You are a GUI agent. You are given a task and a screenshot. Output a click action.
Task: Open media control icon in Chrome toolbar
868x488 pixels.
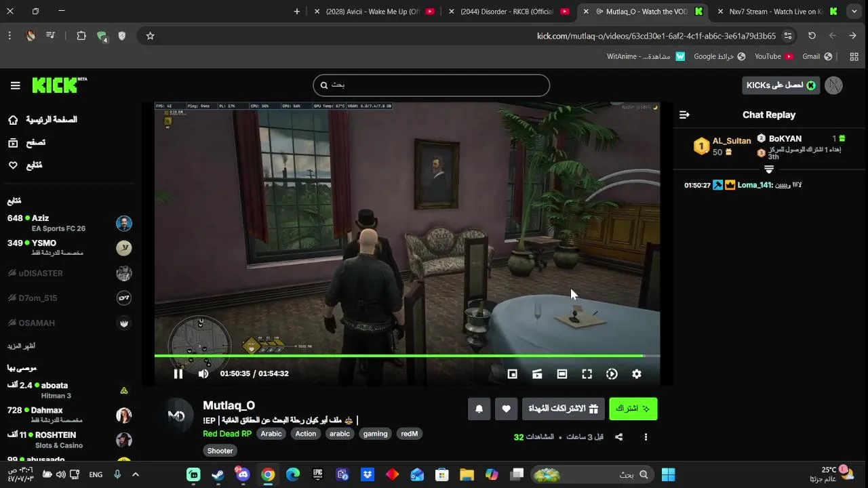(50, 36)
